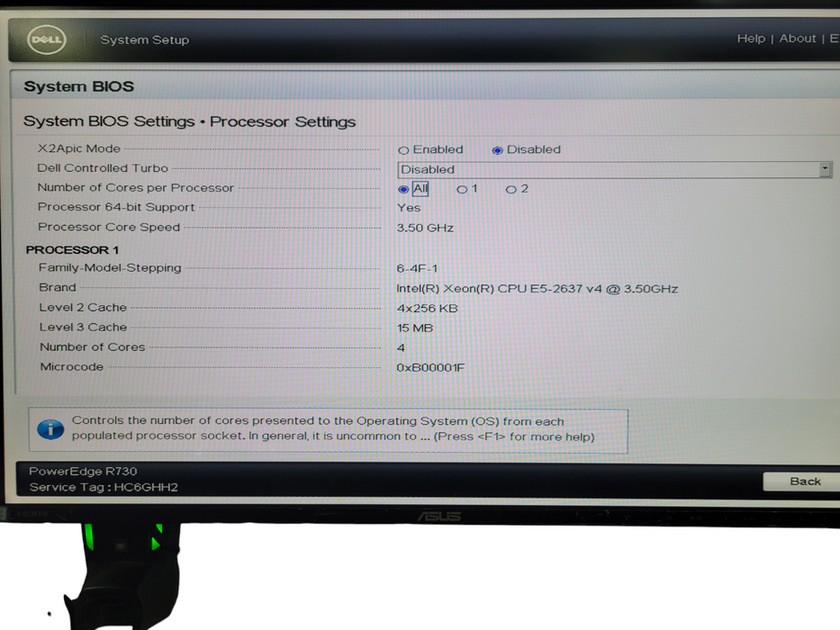The width and height of the screenshot is (840, 630).
Task: Click the Family-Model-Stepping label
Action: coord(110,267)
